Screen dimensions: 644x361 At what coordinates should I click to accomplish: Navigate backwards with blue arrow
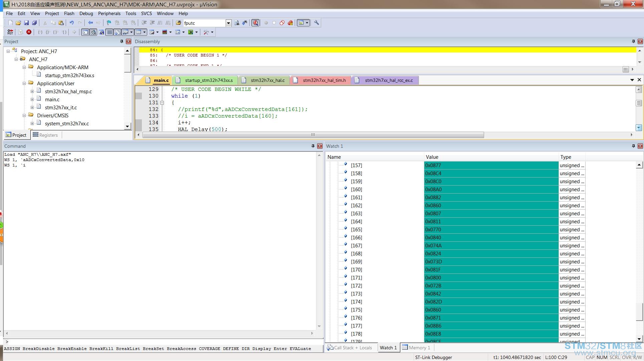pyautogui.click(x=90, y=23)
